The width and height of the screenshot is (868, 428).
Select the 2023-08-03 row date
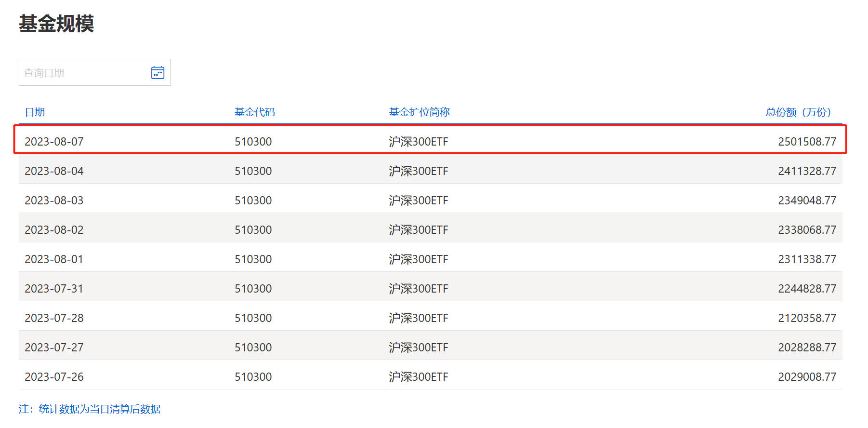(54, 201)
